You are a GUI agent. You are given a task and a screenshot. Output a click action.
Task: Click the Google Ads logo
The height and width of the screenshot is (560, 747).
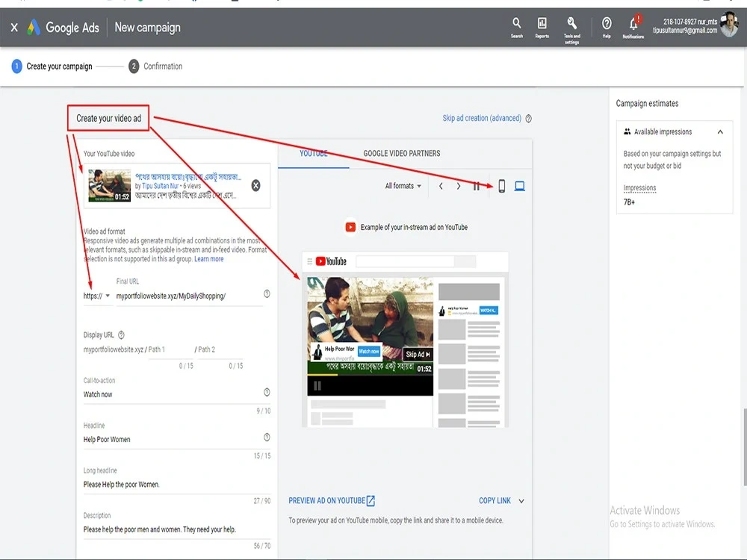(34, 27)
